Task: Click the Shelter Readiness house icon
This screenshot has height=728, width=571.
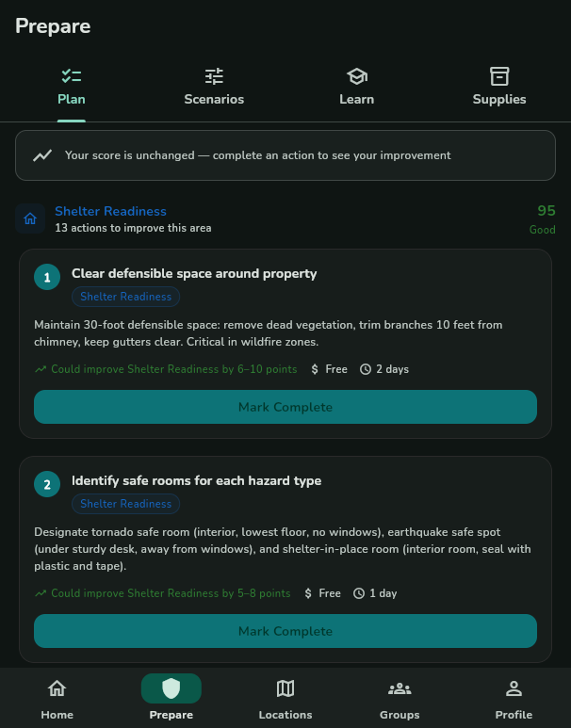Action: [x=30, y=218]
